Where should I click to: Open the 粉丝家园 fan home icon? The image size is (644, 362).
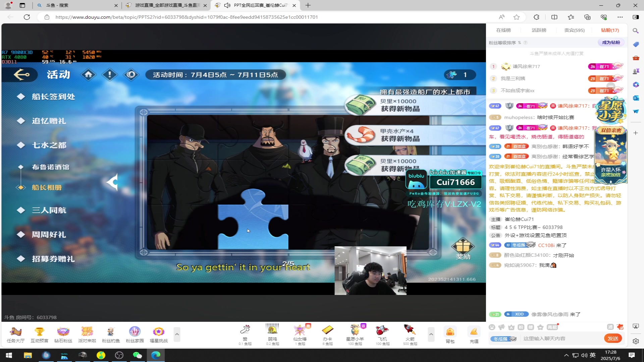tap(135, 335)
